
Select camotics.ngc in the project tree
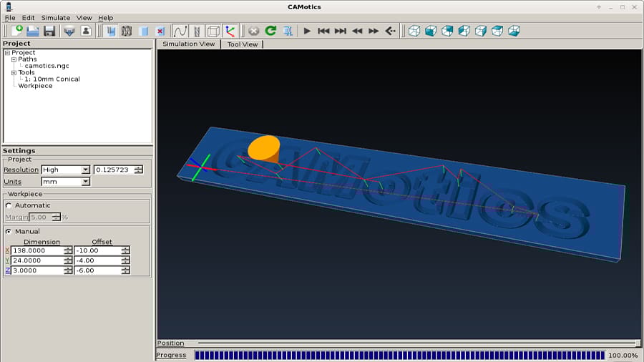point(47,66)
